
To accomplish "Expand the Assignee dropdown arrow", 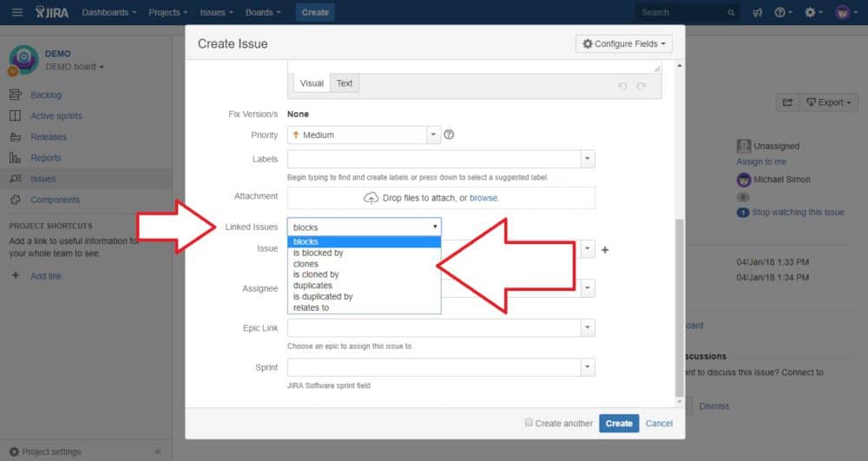I will [x=588, y=288].
